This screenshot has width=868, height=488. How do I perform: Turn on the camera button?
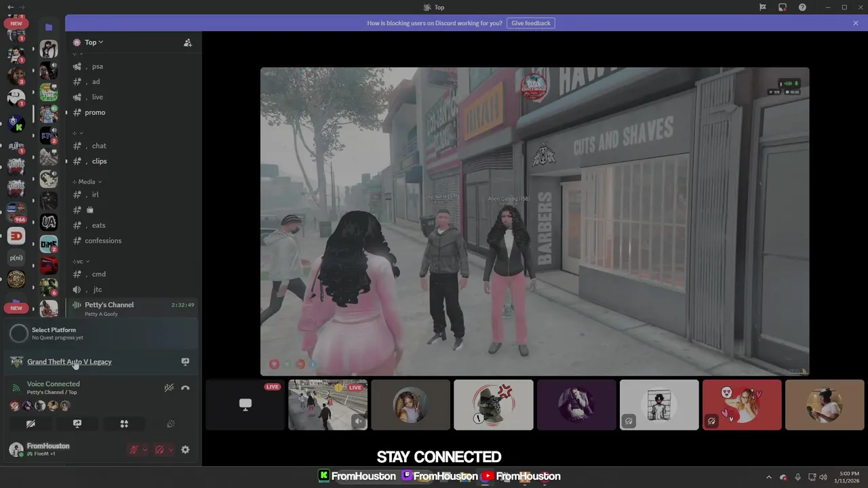click(x=31, y=424)
